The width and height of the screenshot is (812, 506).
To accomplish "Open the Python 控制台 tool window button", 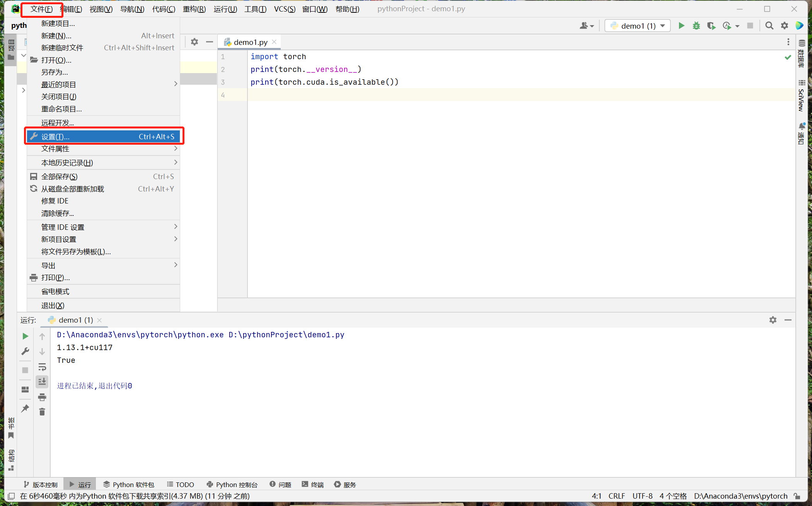I will (232, 484).
